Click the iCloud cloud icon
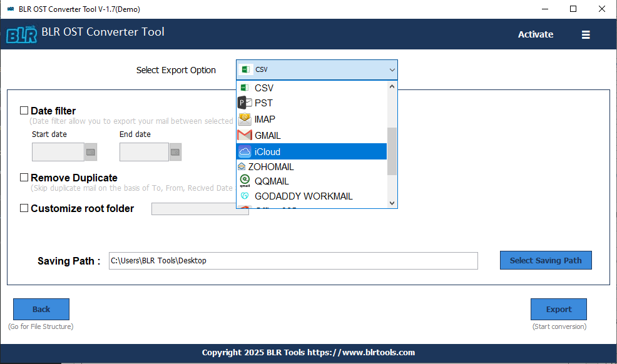 click(x=245, y=152)
